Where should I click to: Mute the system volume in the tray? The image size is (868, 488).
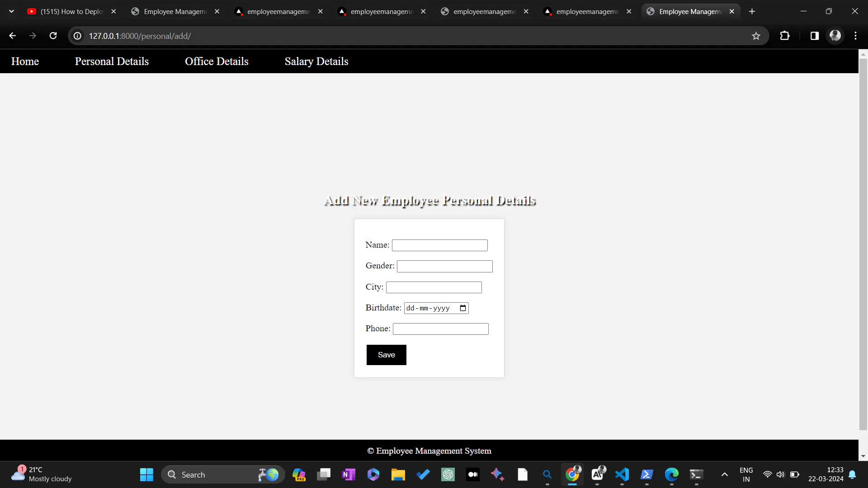click(x=781, y=474)
